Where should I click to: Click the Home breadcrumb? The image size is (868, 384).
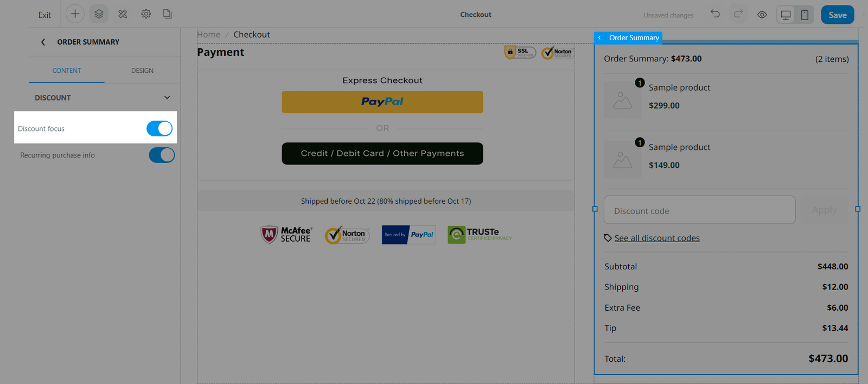pyautogui.click(x=209, y=34)
